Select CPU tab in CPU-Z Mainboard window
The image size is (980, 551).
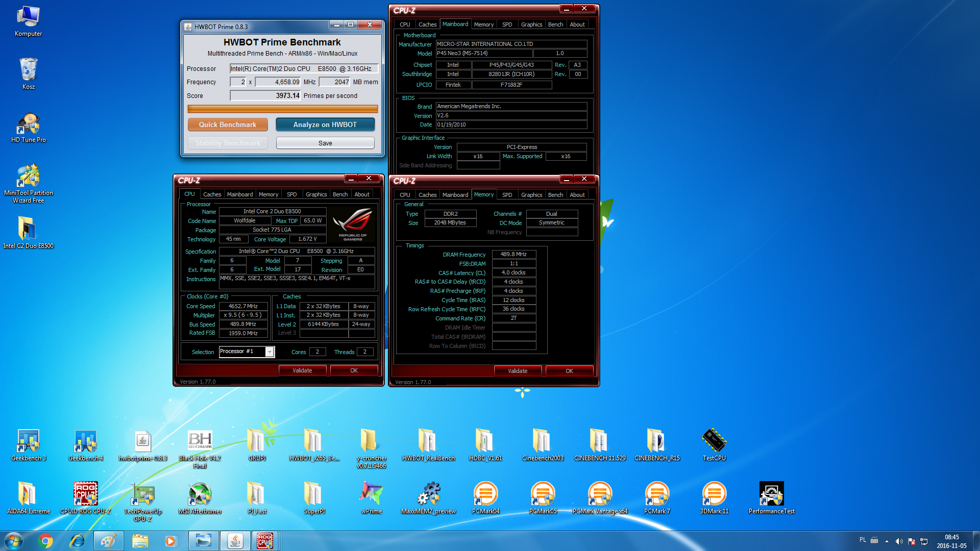tap(405, 24)
